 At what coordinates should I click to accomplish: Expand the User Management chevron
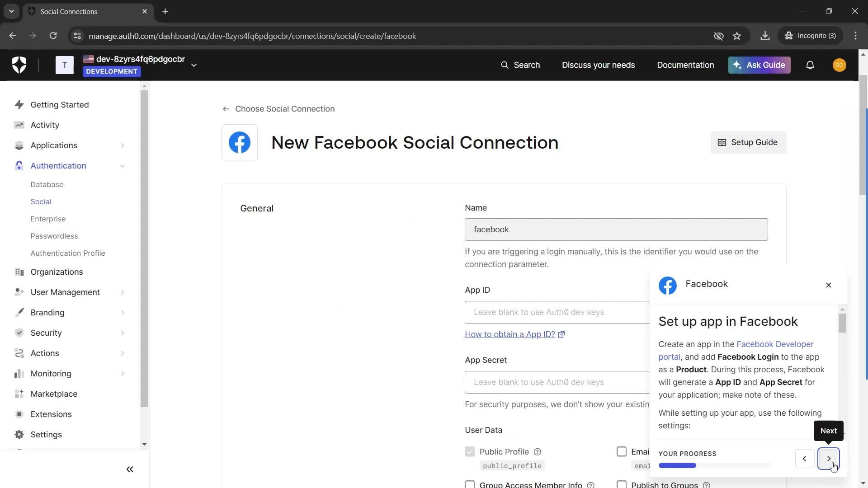[x=123, y=292]
